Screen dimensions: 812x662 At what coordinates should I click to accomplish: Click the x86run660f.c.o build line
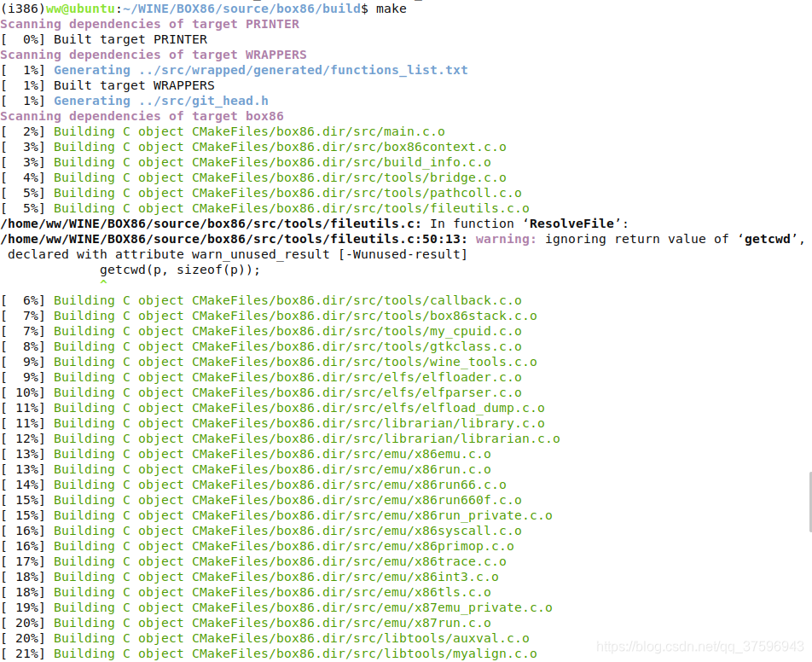261,501
